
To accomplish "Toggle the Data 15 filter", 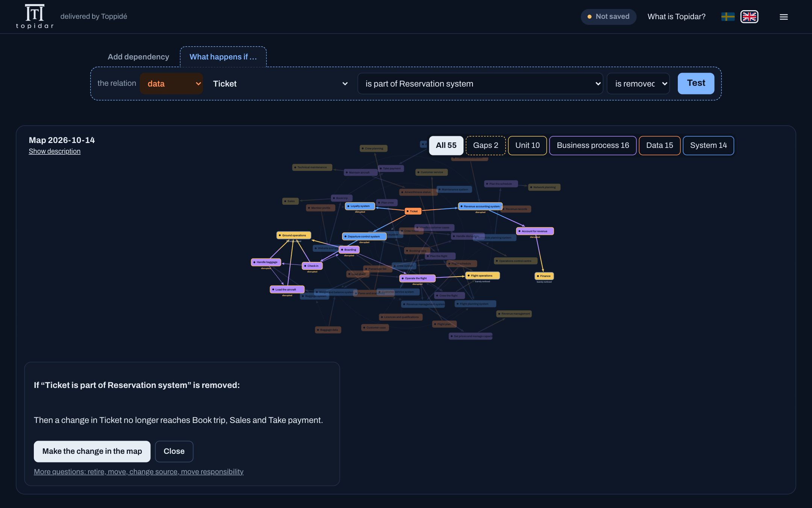I will coord(659,145).
